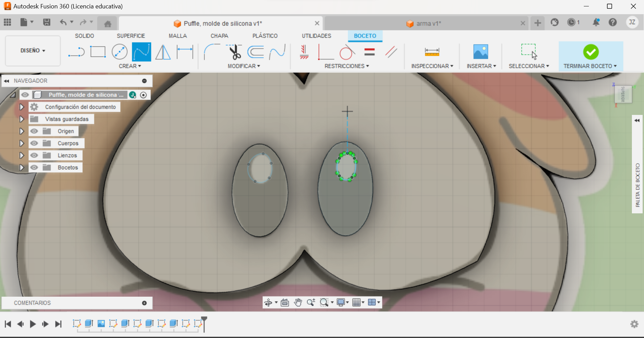Image resolution: width=644 pixels, height=338 pixels.
Task: Switch to the MALLA tab
Action: coord(178,36)
